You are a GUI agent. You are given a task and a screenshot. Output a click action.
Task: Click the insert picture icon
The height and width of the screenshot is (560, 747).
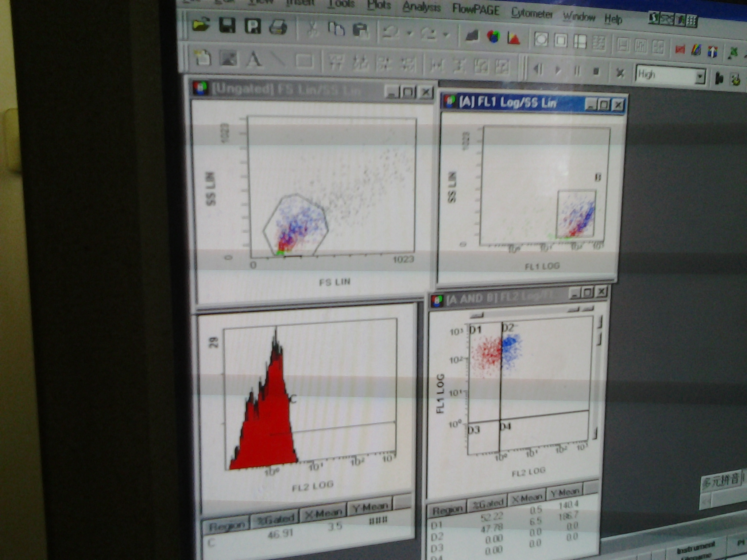click(x=229, y=59)
